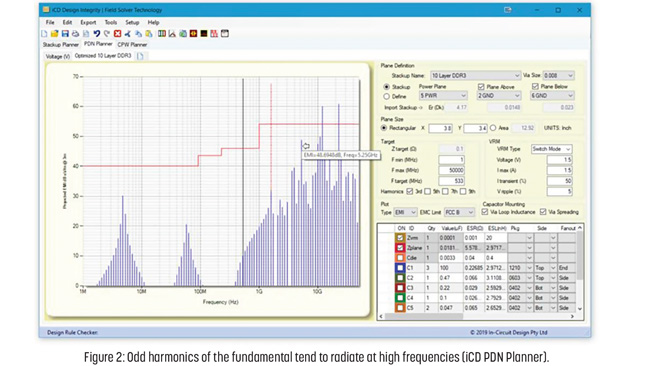
Task: Open the EMC Limit FCC B dropdown
Action: point(459,212)
